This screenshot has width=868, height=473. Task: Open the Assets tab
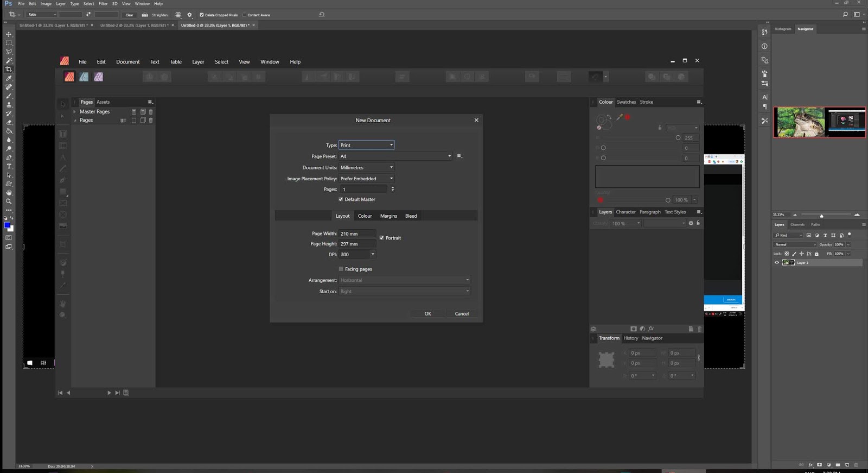[x=103, y=102]
